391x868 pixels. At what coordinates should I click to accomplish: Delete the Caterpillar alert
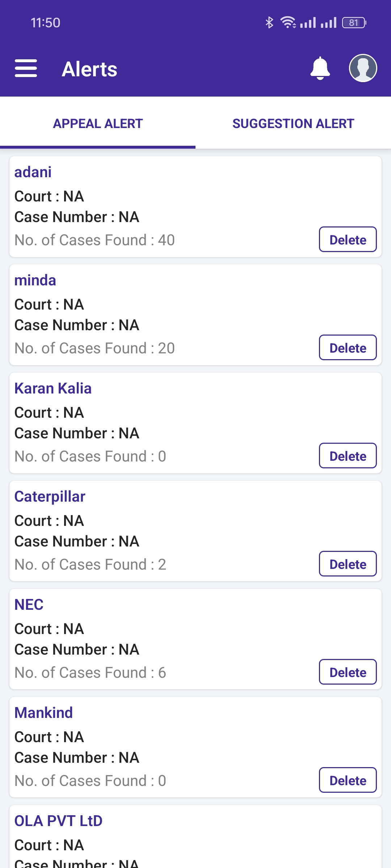click(348, 564)
